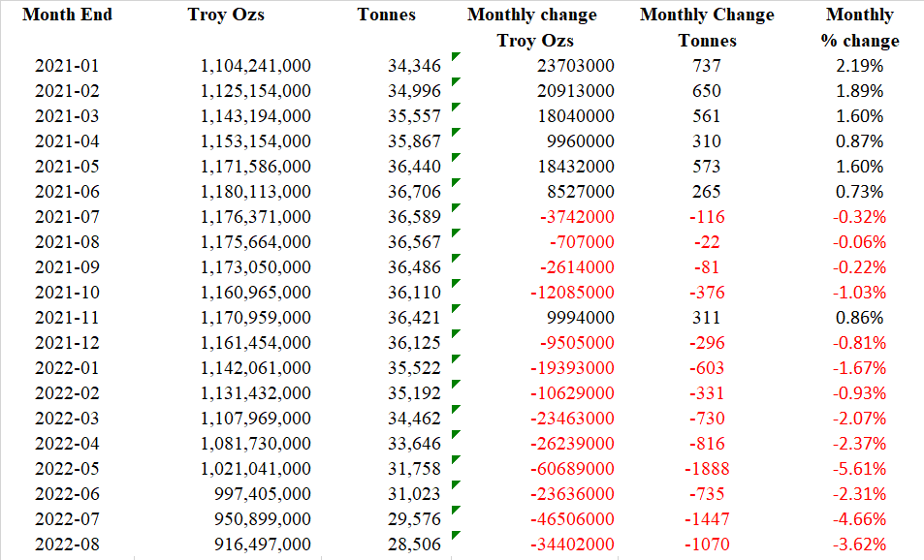
Task: Click the -5.61% monthly change cell
Action: [859, 469]
